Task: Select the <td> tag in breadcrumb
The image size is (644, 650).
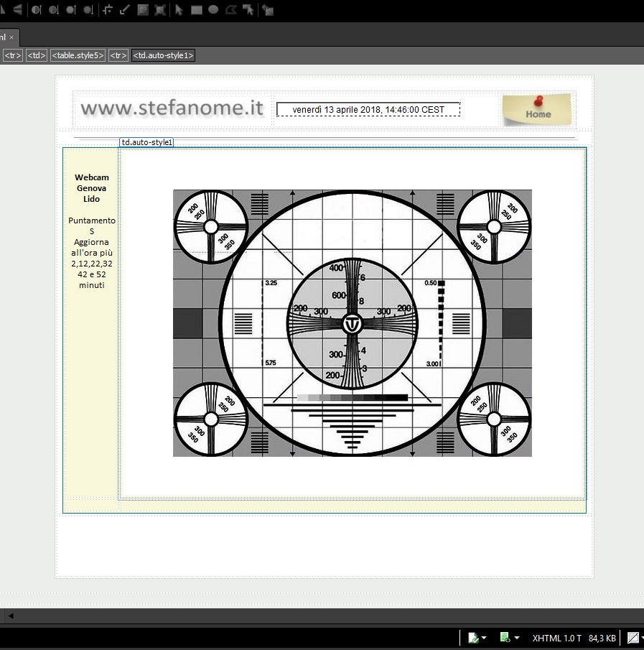Action: tap(37, 55)
